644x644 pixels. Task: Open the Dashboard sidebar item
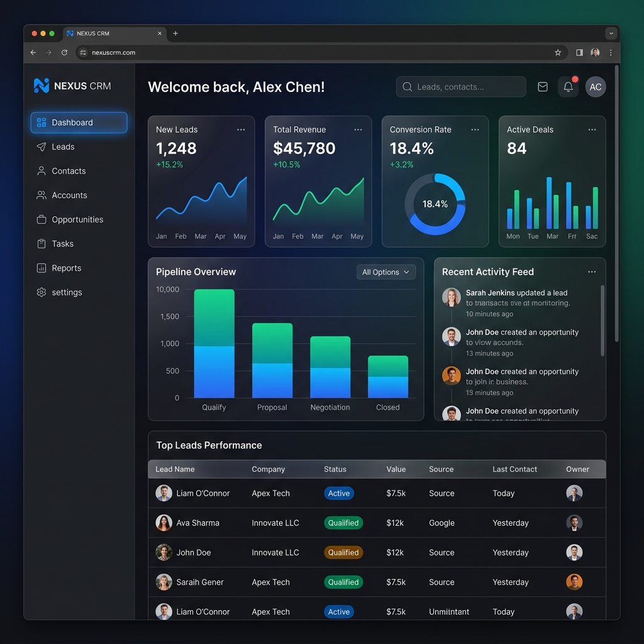79,123
